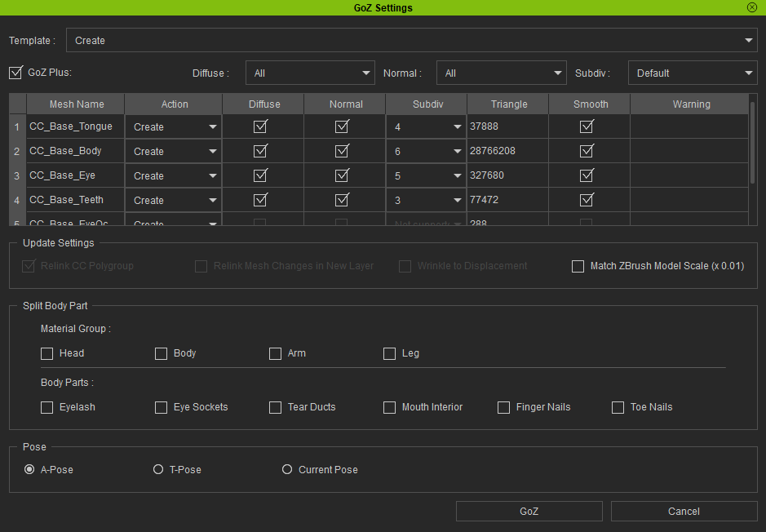Open Action dropdown for CC_Base_Teeth
Screen dimensions: 766x532
[x=174, y=200]
